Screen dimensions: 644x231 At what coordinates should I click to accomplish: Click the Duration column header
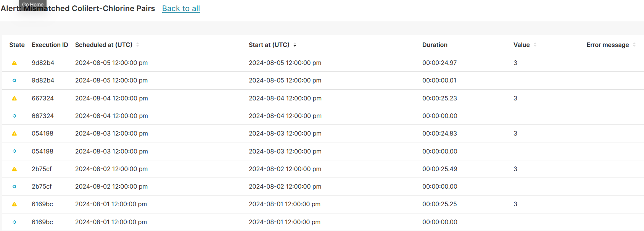pyautogui.click(x=435, y=45)
